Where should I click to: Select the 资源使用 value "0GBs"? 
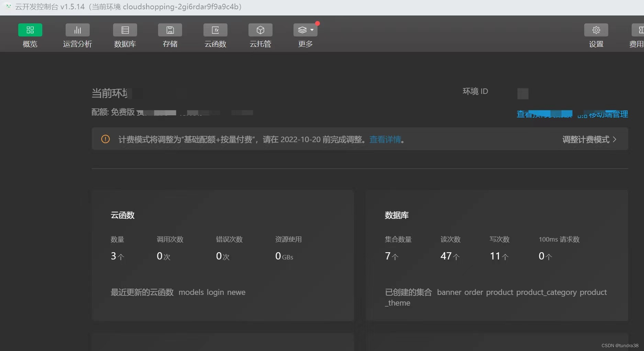click(x=284, y=256)
